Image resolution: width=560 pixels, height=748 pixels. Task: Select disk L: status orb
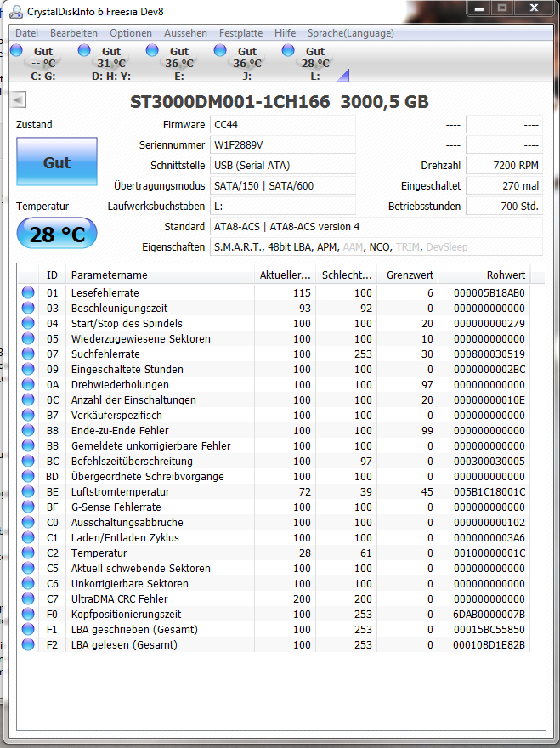pos(288,50)
